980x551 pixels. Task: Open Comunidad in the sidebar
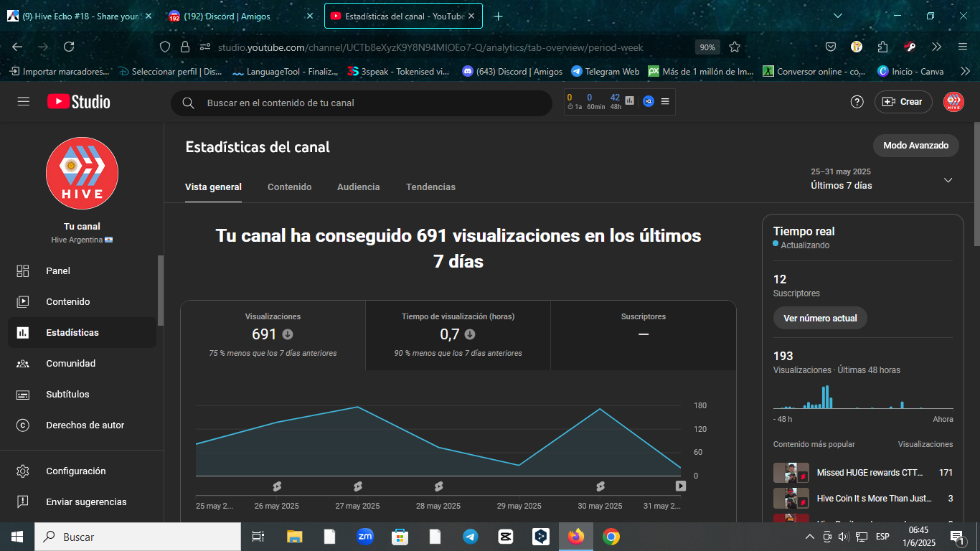83,363
